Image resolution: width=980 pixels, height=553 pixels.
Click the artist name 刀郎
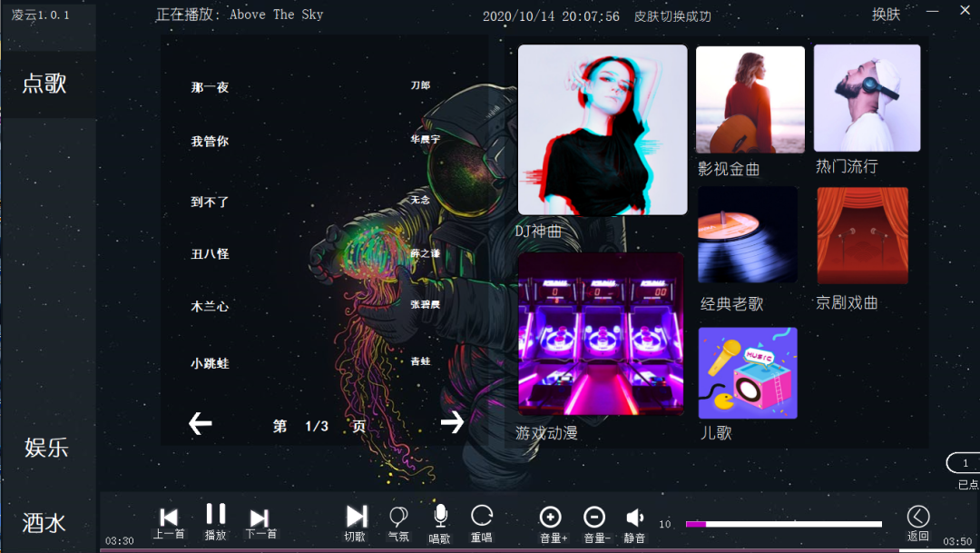point(421,85)
